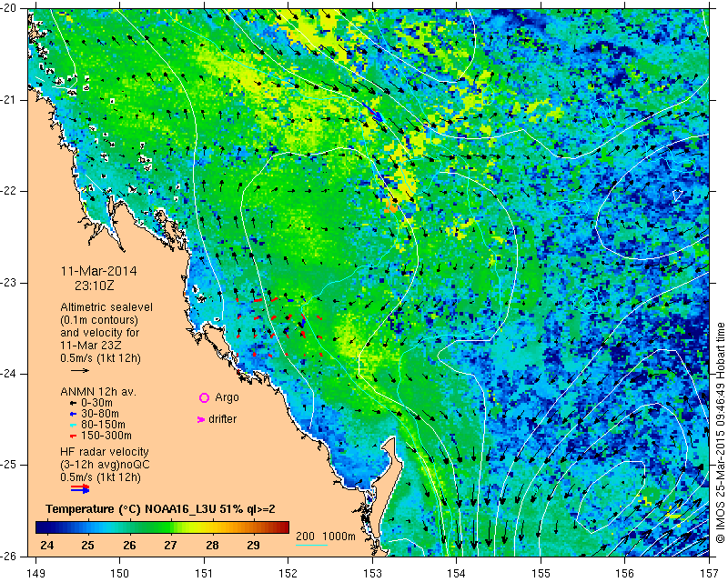The width and height of the screenshot is (728, 582).
Task: Click the magenta drifter legend symbol
Action: (x=201, y=419)
